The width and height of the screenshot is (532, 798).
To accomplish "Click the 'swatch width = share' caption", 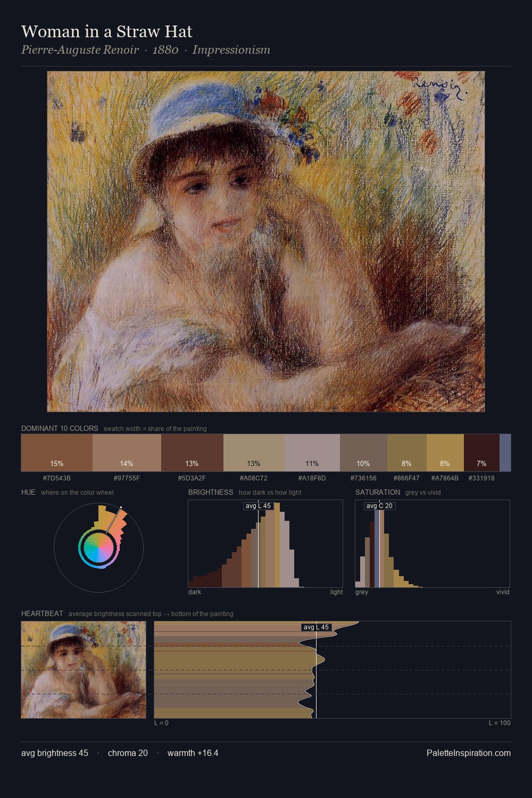I will click(x=155, y=429).
